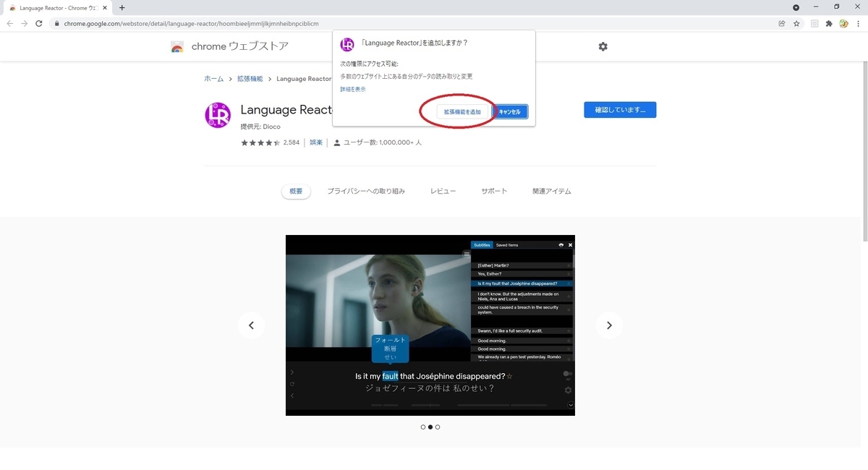The image size is (868, 470).
Task: Bookmark this page with star icon
Action: point(796,23)
